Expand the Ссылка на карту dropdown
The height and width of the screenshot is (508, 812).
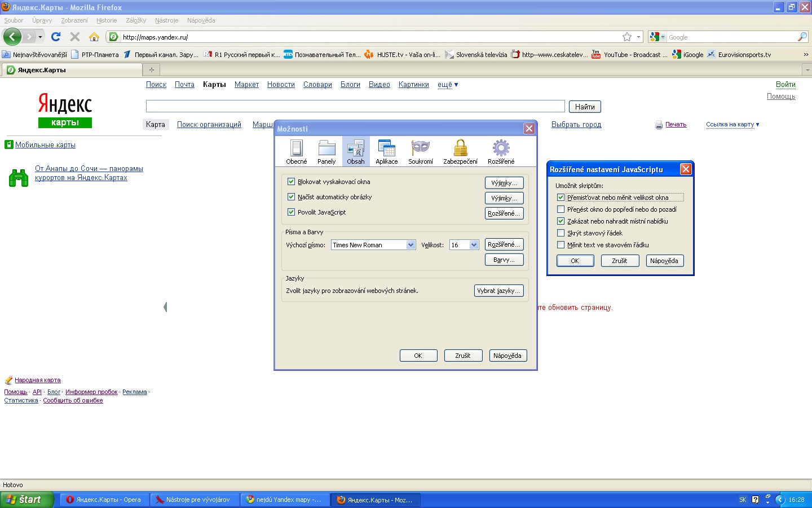[732, 125]
